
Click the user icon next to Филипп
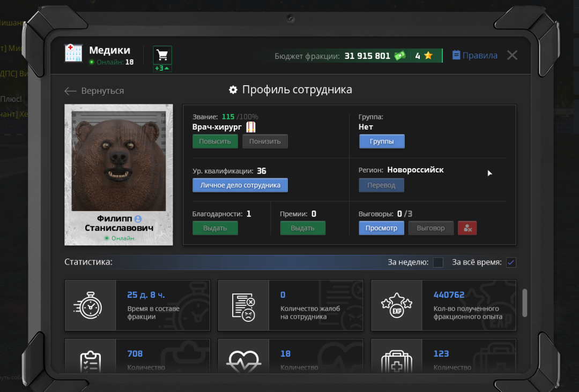[138, 218]
